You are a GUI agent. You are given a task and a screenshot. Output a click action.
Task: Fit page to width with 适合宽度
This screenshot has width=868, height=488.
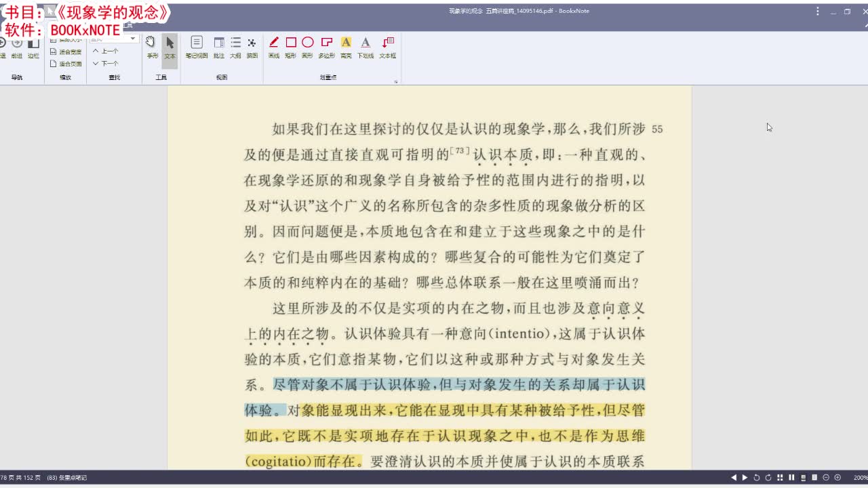point(66,52)
